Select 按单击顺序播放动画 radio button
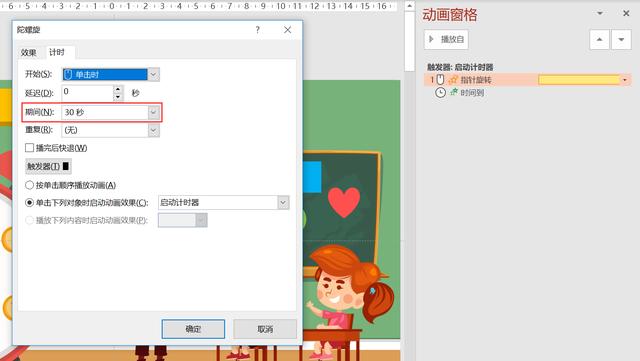The width and height of the screenshot is (640, 361). point(29,185)
